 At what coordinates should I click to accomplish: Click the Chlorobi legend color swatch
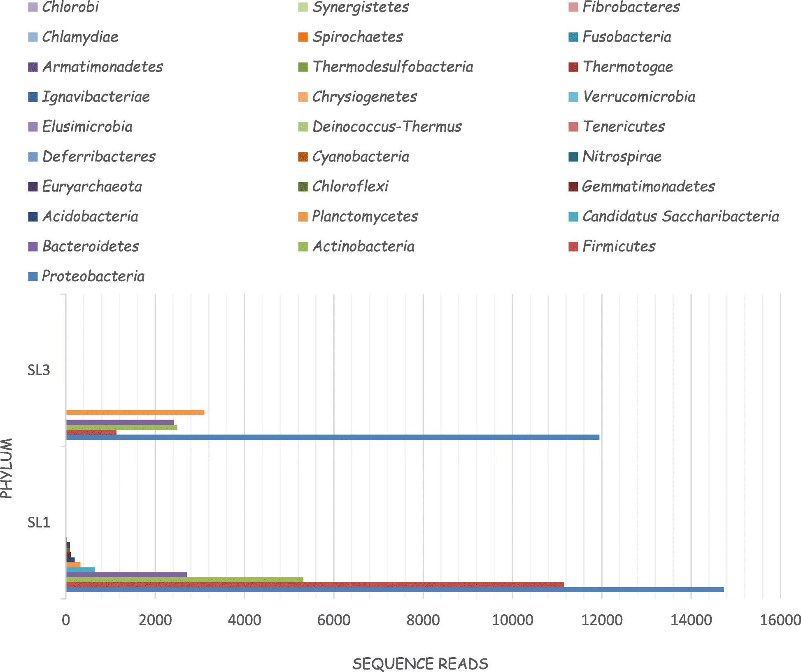pos(33,7)
